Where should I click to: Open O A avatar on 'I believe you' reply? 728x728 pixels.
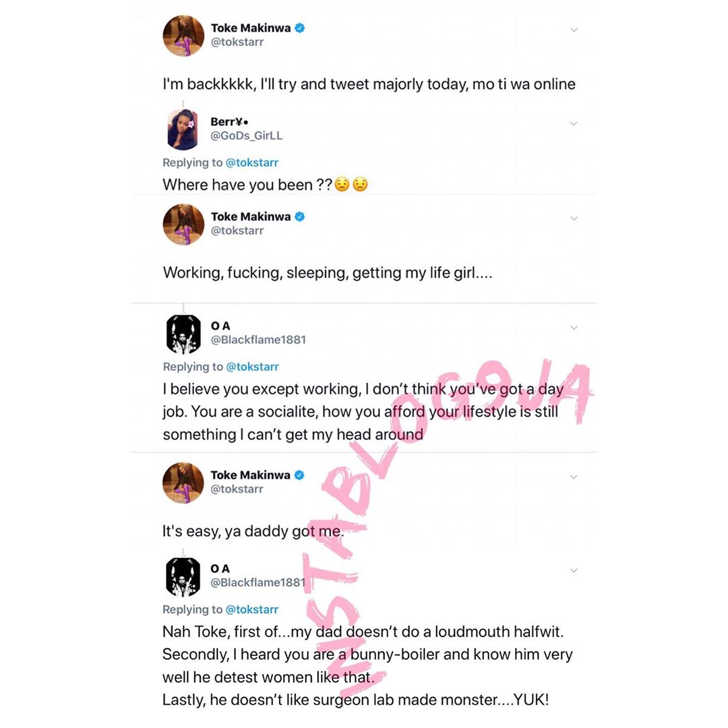click(x=183, y=334)
